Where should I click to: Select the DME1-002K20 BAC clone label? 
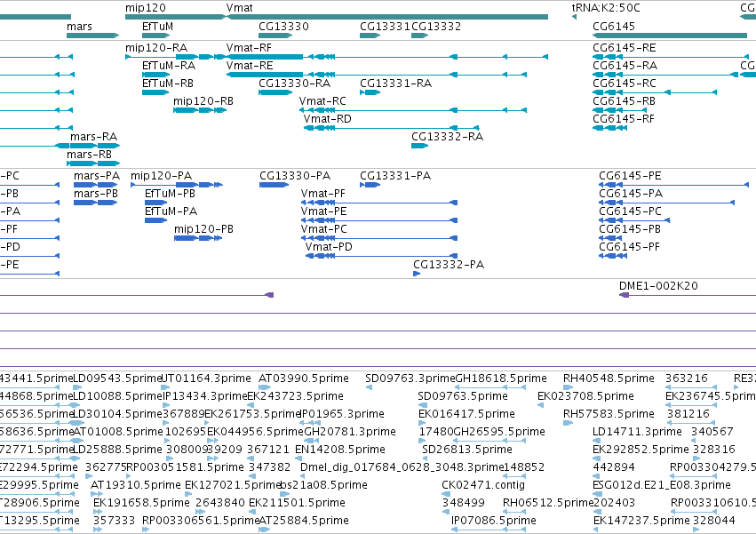pos(658,286)
